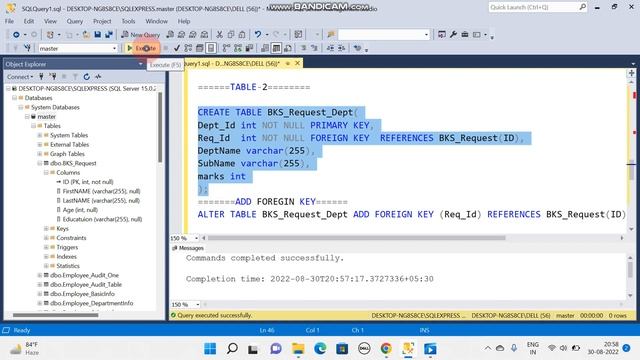Click the Undo arrow icon

click(x=258, y=35)
